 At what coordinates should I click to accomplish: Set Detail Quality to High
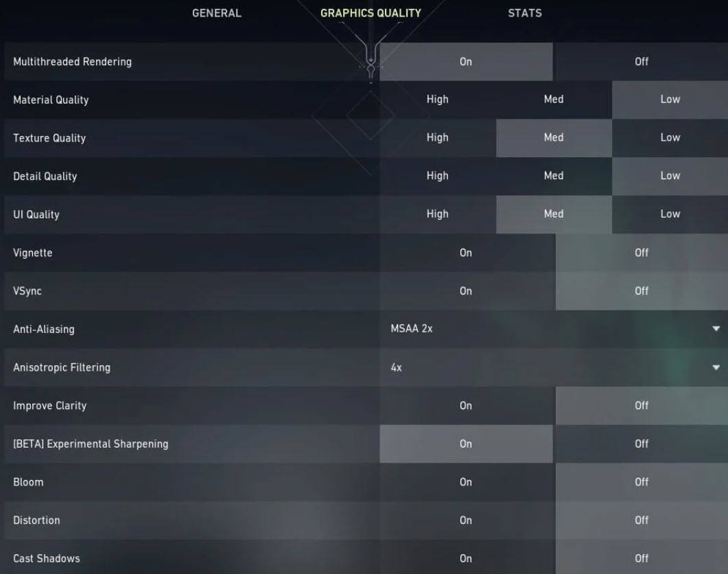[x=437, y=176]
